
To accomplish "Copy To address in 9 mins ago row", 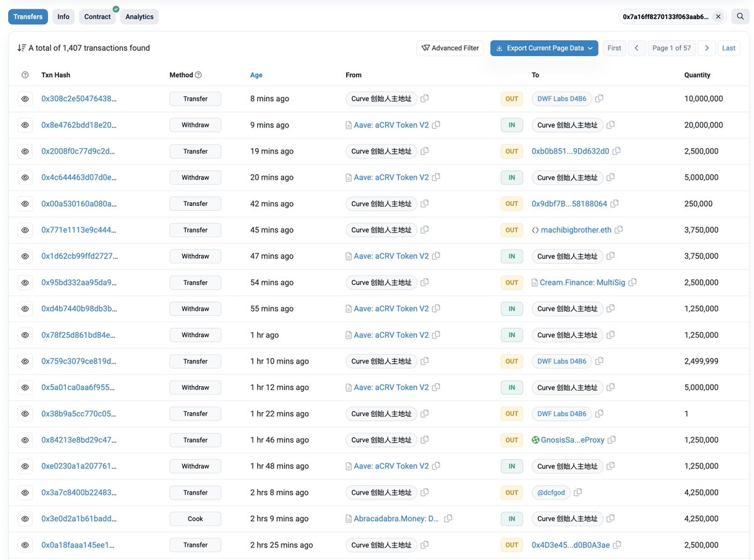I will click(x=611, y=125).
